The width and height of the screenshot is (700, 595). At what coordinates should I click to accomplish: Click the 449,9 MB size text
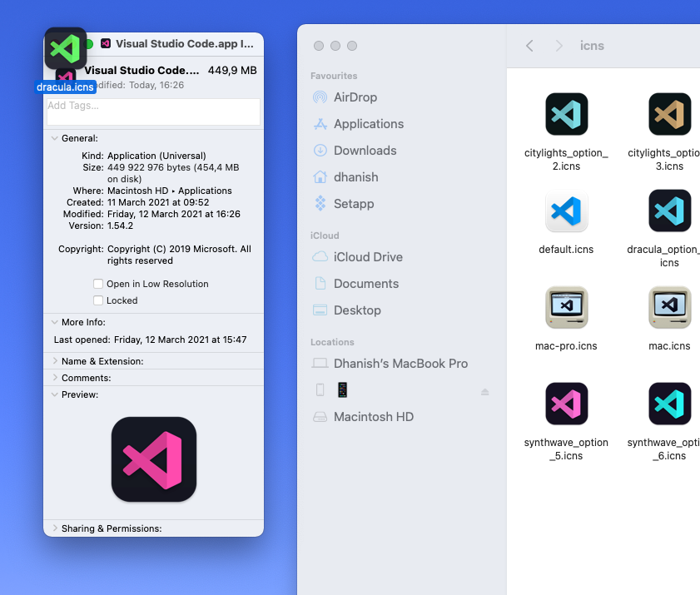(232, 71)
